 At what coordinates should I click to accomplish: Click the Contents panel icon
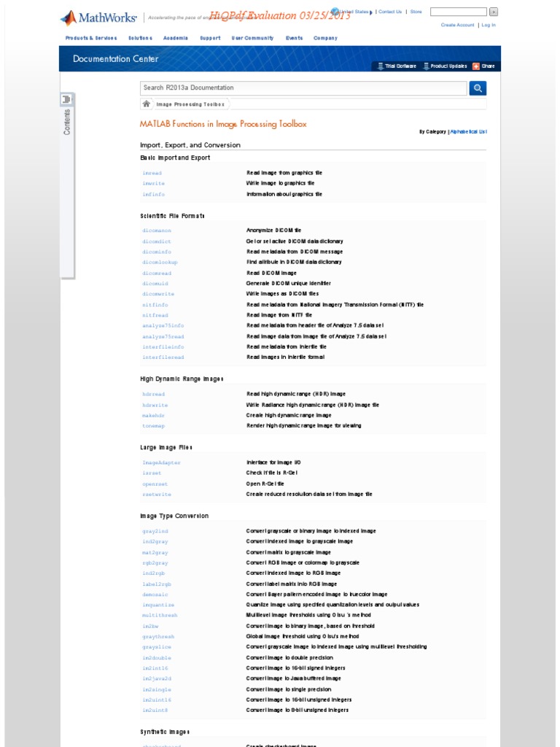[66, 99]
